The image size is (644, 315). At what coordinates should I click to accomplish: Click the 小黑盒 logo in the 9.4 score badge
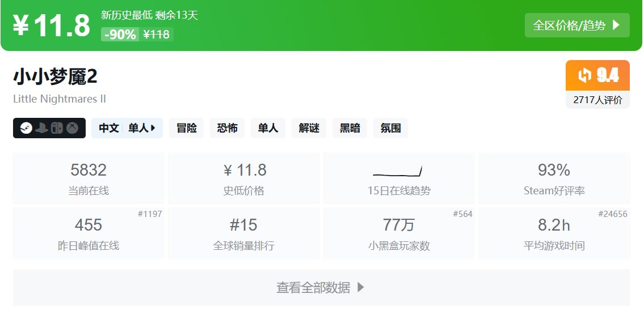[x=584, y=75]
